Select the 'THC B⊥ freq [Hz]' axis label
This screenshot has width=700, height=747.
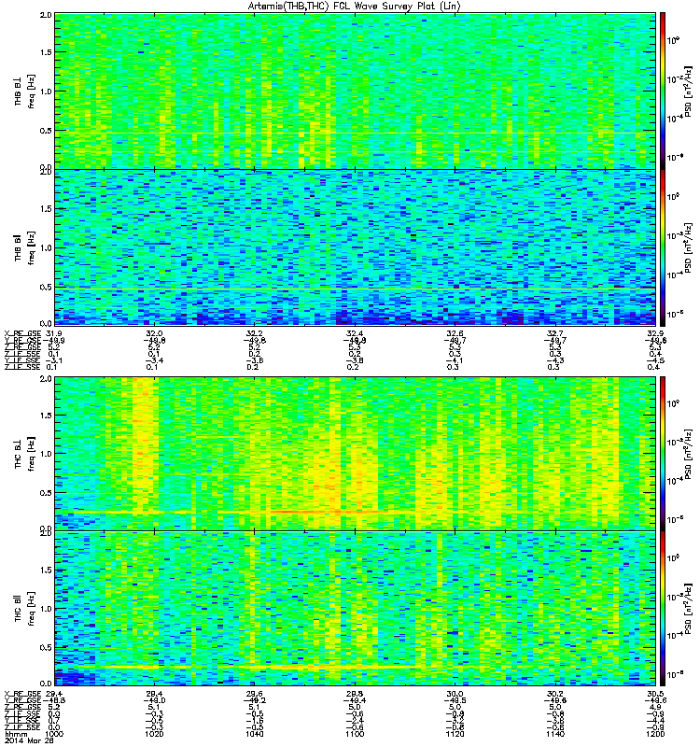point(24,453)
